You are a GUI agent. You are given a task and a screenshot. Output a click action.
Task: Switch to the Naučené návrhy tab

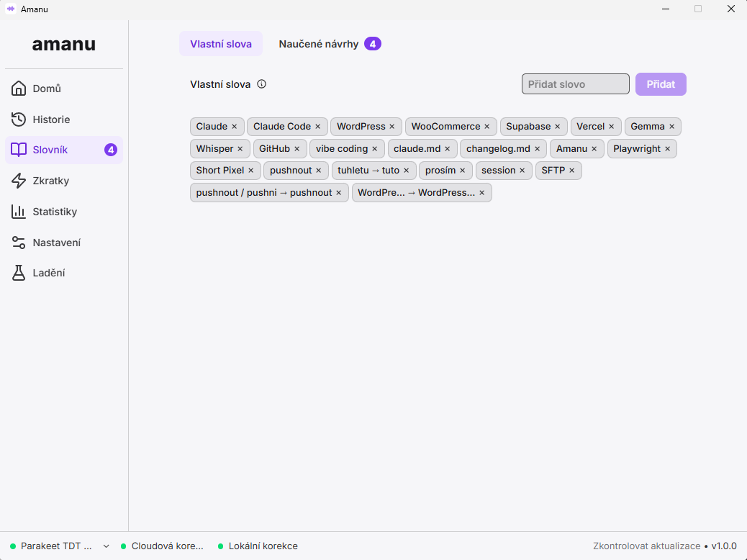pos(330,44)
